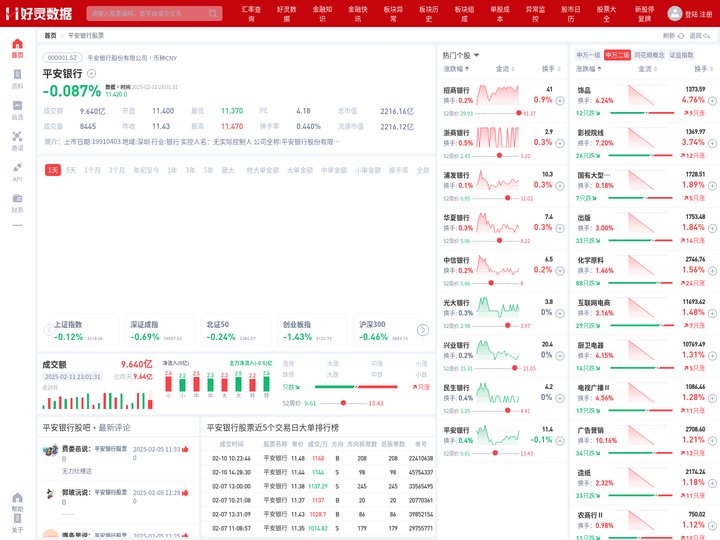720x540 pixels.
Task: Click the plus icon on the 影视院线 sector row
Action: point(712,143)
